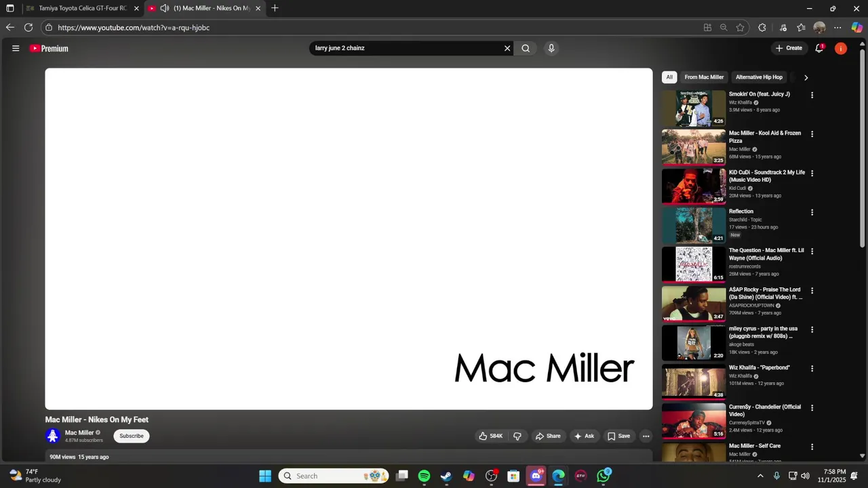Open options for Reflection video
The height and width of the screenshot is (488, 868).
pos(812,212)
